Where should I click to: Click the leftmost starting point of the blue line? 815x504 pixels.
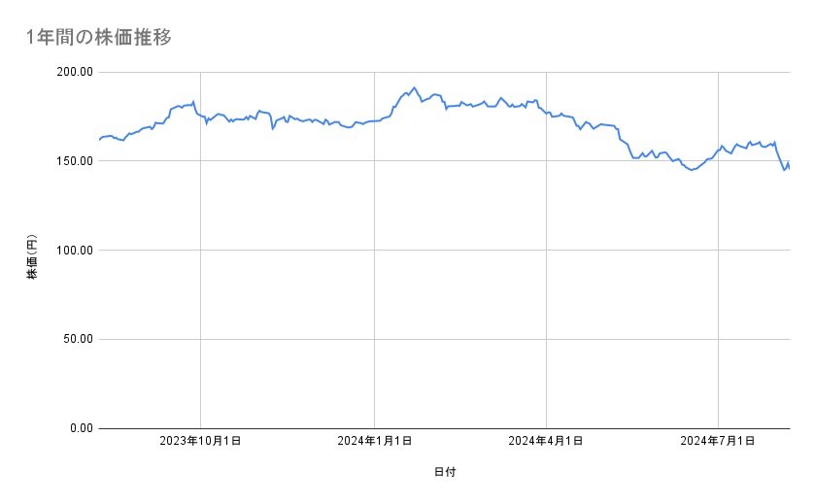pos(99,140)
